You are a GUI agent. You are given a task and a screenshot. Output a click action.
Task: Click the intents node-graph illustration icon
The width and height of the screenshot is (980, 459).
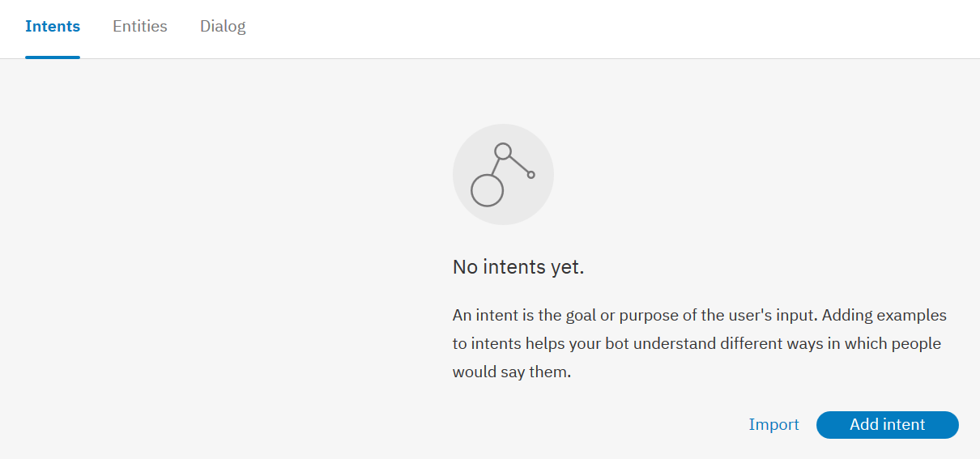(503, 174)
